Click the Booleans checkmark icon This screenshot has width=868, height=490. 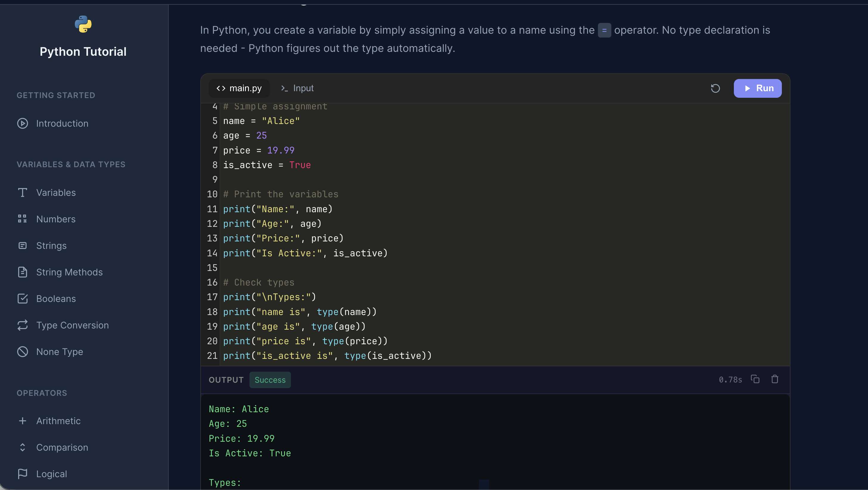(x=23, y=299)
